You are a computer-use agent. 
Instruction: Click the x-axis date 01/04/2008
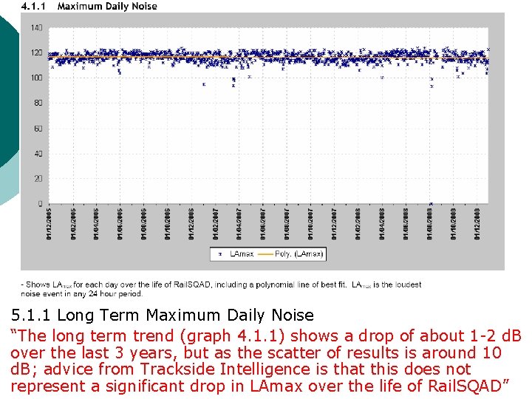382,224
